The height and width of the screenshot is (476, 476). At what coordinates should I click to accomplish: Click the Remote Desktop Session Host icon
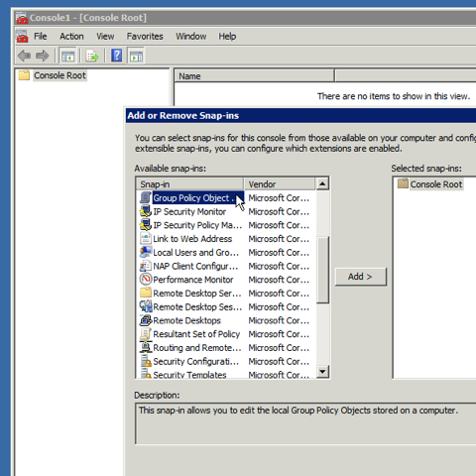tap(145, 306)
